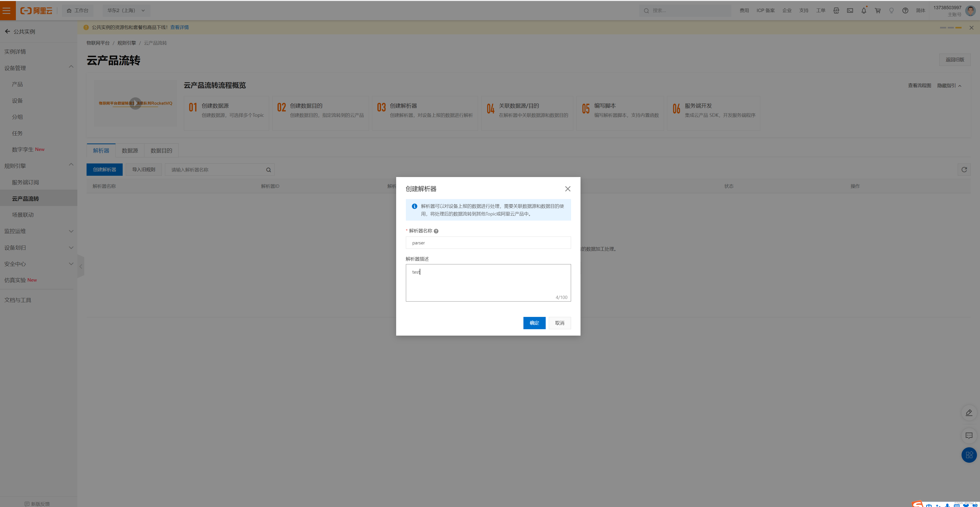Click the help icon beside 解析器名称

(x=436, y=231)
